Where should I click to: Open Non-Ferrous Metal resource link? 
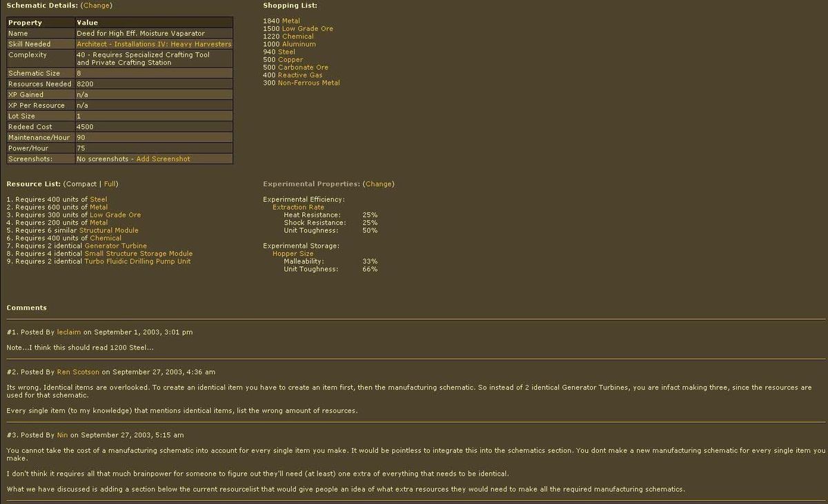pyautogui.click(x=308, y=83)
